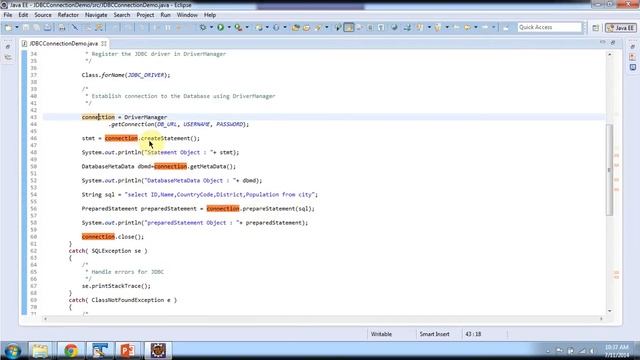Viewport: 640px width, 360px height.
Task: Click 'connection' in the createStatement line
Action: pyautogui.click(x=121, y=138)
